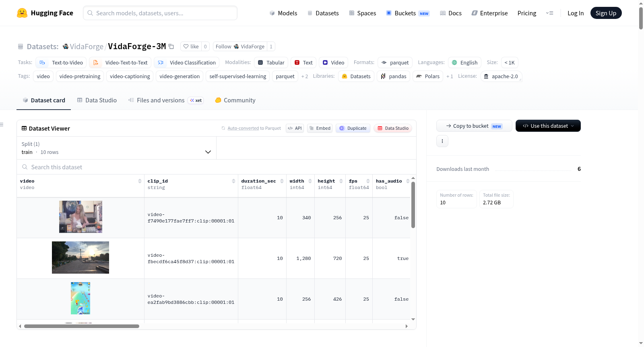
Task: Open the Pricing page
Action: tap(527, 13)
